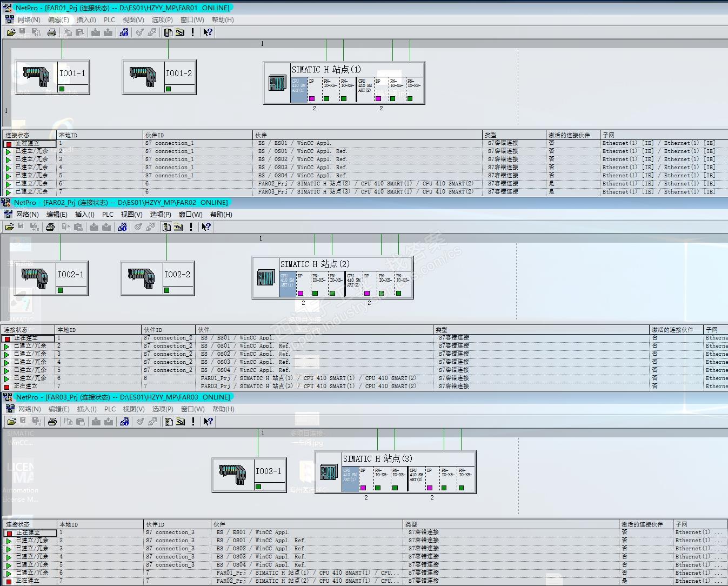
Task: Open 编辑(E) menu in FAR02 window
Action: click(x=57, y=215)
